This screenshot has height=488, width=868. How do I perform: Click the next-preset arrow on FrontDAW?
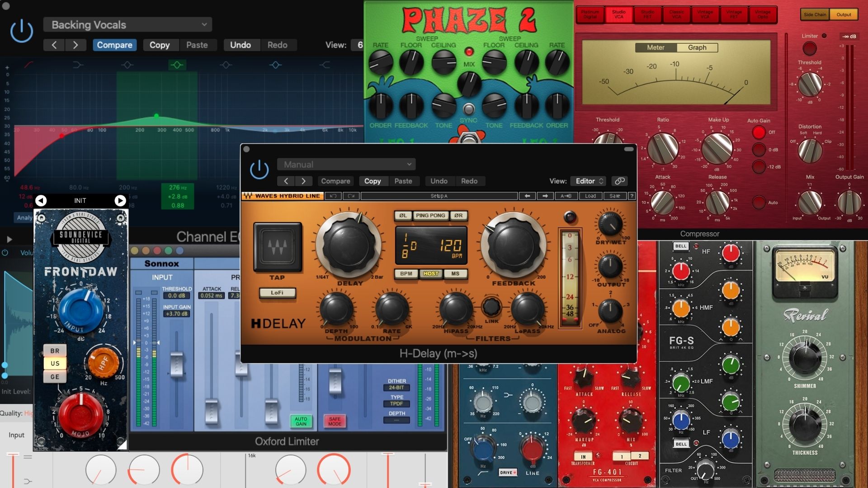click(x=120, y=201)
